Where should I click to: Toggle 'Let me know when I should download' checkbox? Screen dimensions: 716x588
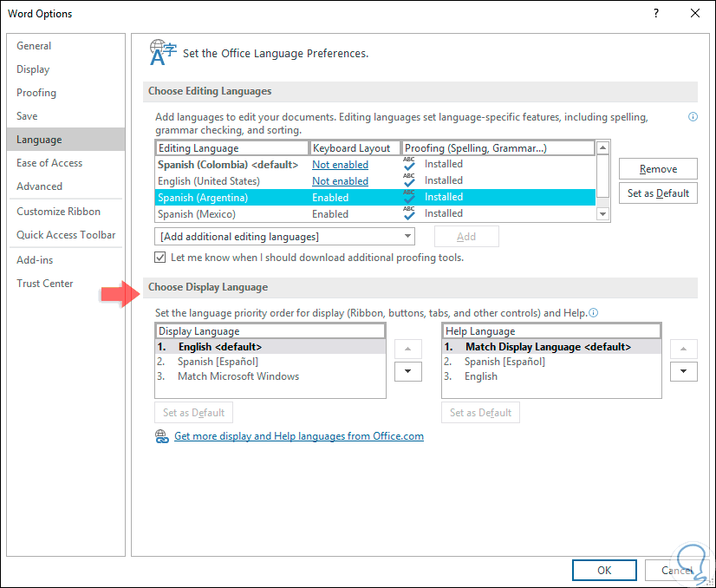[x=159, y=258]
